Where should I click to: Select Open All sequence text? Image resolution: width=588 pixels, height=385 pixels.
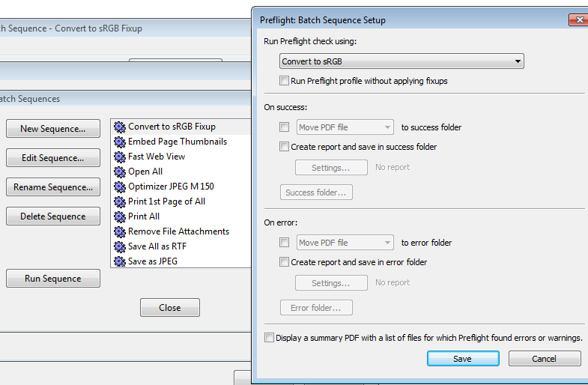coord(145,172)
